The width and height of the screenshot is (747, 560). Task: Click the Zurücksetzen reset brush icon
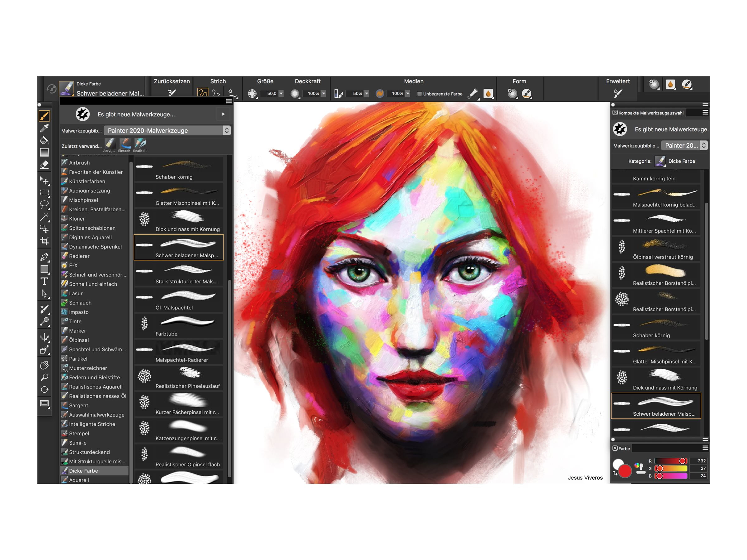172,92
